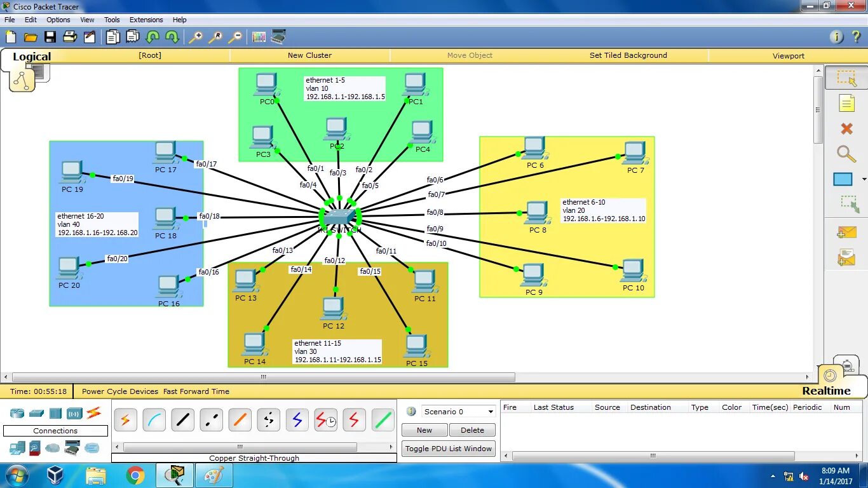This screenshot has width=868, height=488.
Task: Open a file with the folder icon
Action: (x=31, y=37)
